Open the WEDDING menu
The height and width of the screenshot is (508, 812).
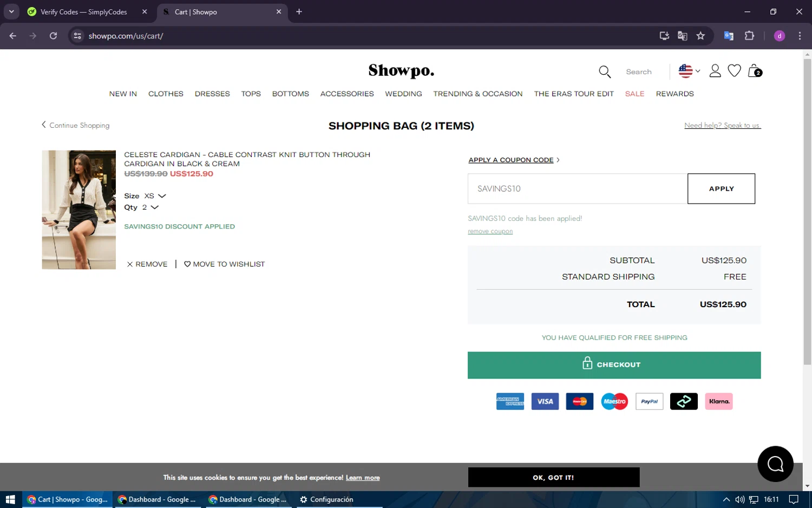tap(403, 94)
